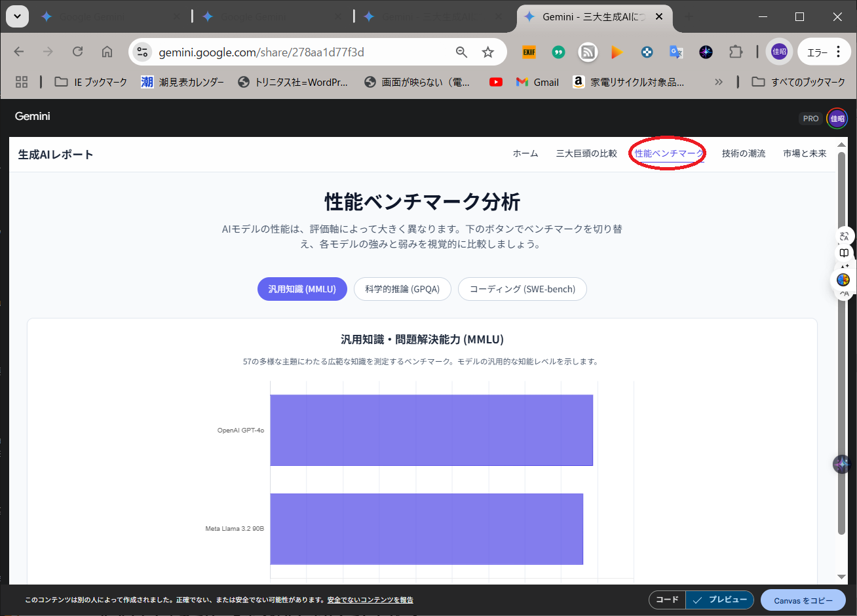Go to ホーム section
The width and height of the screenshot is (857, 616).
[525, 153]
